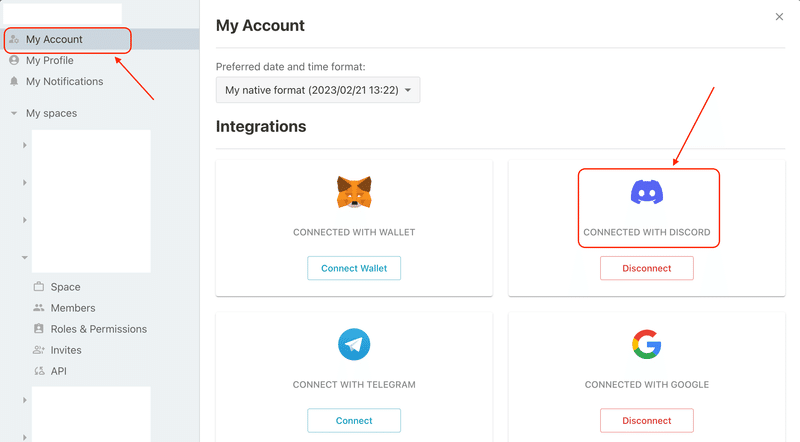Click the Connected with Discord label

point(647,232)
